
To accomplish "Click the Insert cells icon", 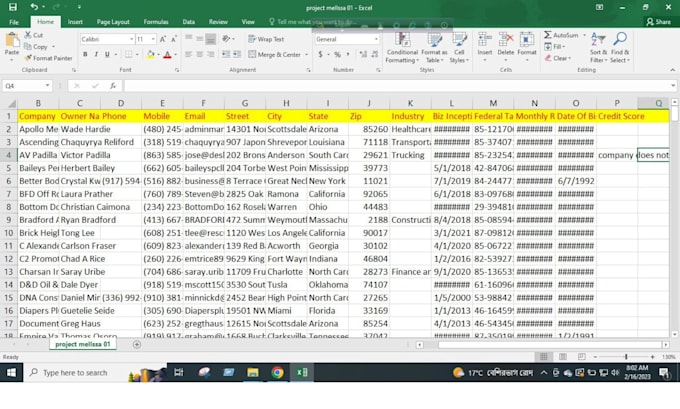I will [484, 40].
